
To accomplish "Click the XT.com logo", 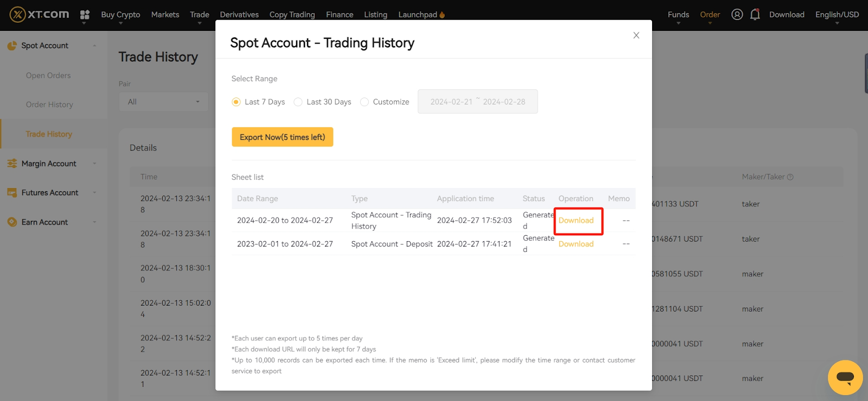I will [39, 15].
